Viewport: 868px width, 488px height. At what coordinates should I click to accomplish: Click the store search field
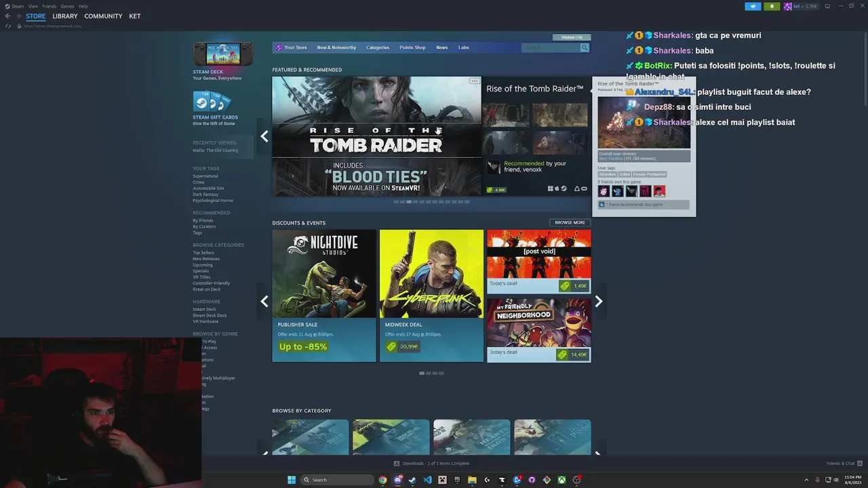[551, 47]
